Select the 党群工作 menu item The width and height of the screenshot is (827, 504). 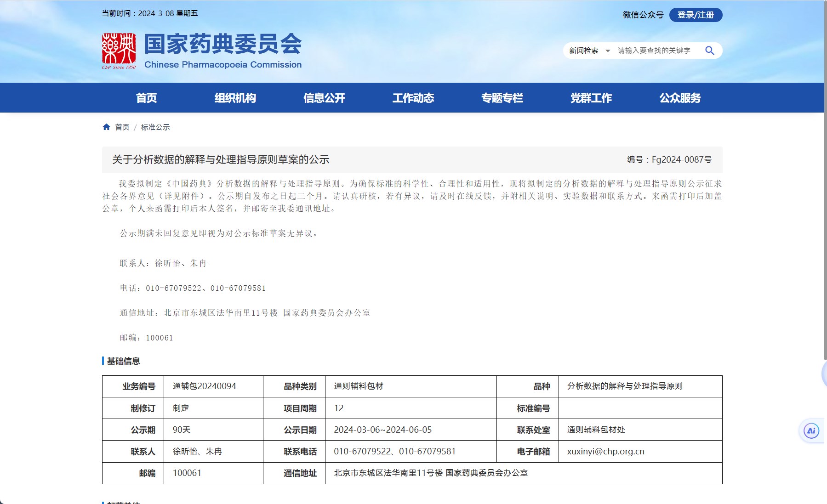coord(591,98)
